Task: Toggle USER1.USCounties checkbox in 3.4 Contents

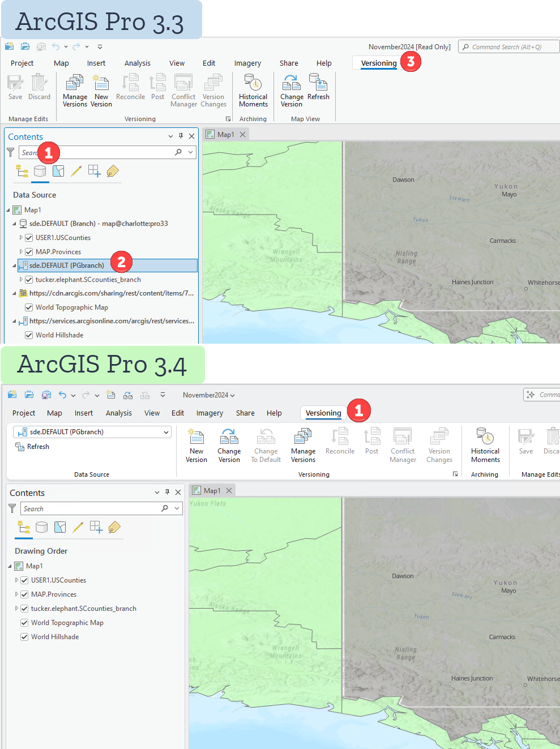Action: [x=24, y=580]
